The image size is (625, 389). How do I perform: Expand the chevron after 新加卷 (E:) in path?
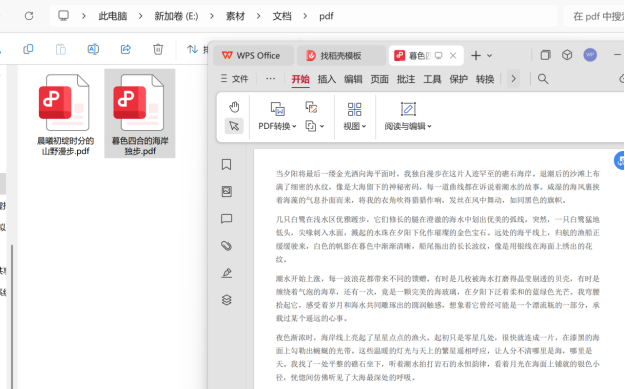(x=212, y=16)
